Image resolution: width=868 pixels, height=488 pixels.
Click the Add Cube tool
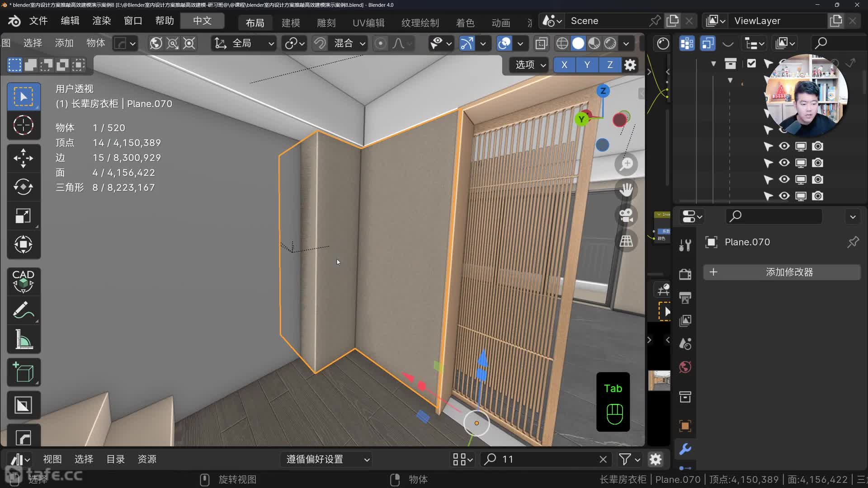tap(23, 372)
